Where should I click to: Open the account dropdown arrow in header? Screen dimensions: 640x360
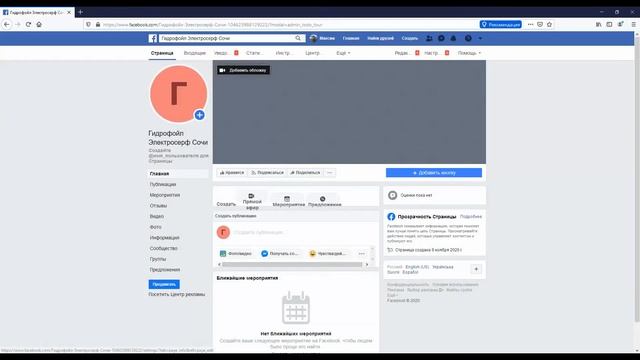point(480,38)
